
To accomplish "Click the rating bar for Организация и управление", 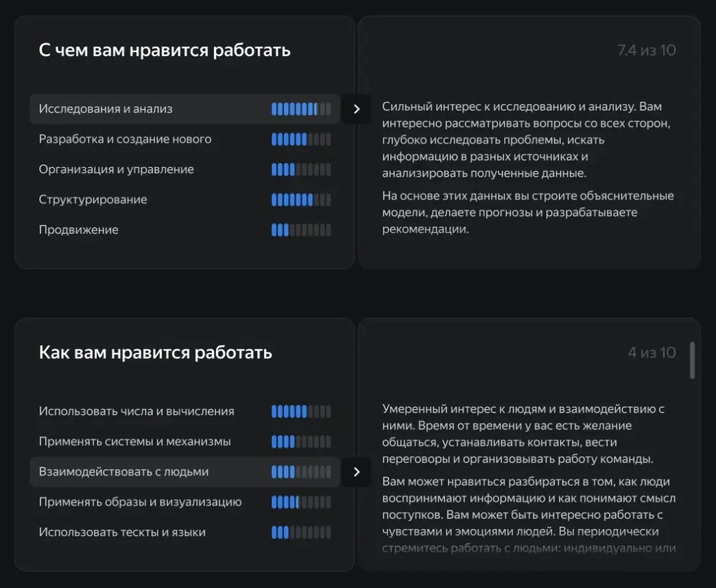I will click(x=301, y=170).
